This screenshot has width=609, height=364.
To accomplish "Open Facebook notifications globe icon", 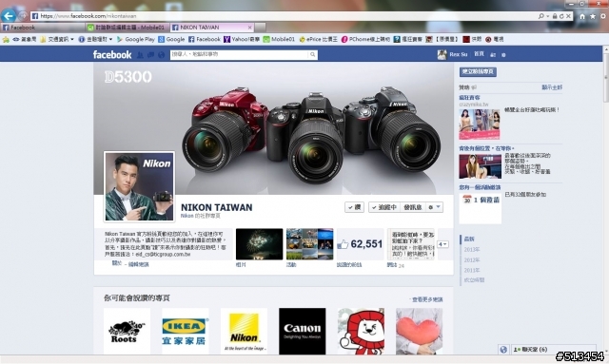I will tap(161, 55).
